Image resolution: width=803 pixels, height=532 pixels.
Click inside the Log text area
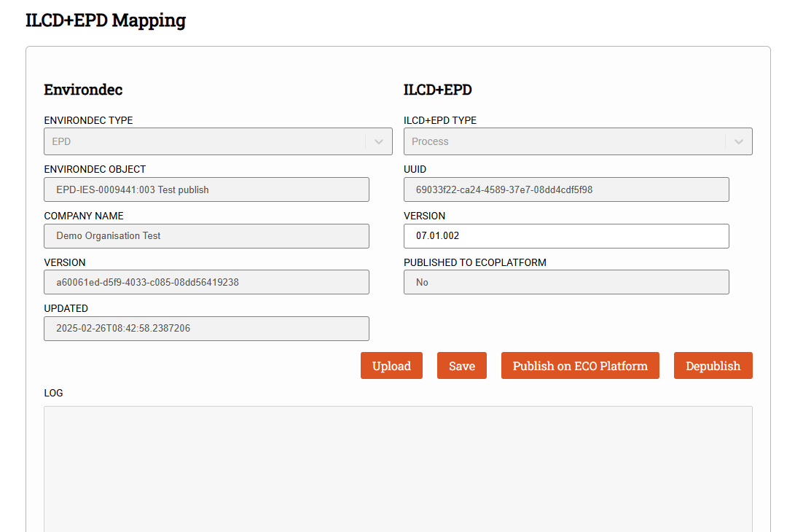pos(398,466)
